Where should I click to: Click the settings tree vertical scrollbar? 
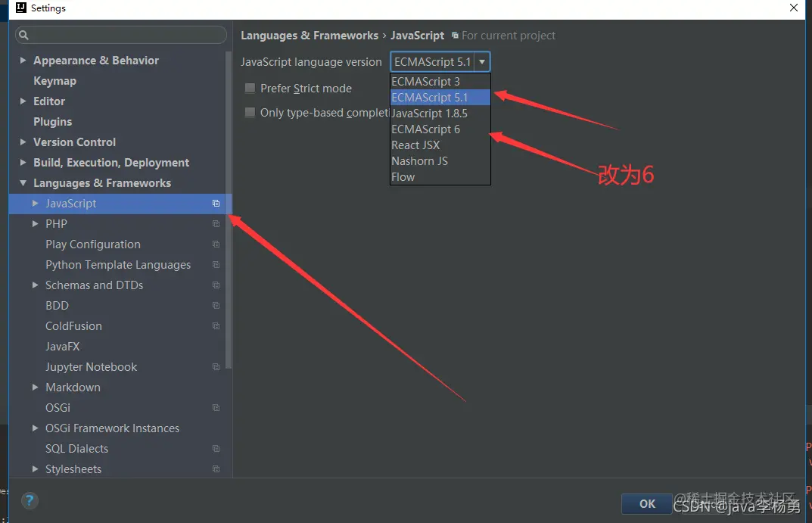(229, 210)
